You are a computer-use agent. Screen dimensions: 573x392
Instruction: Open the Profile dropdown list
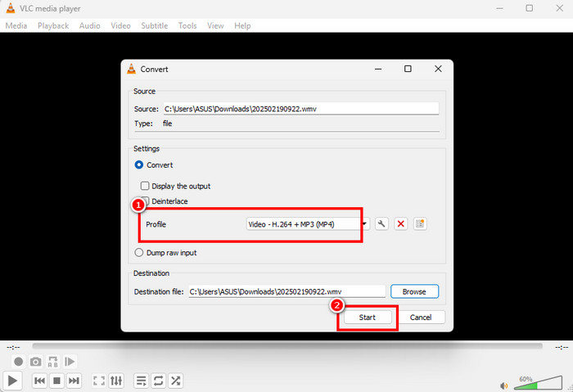coord(308,224)
